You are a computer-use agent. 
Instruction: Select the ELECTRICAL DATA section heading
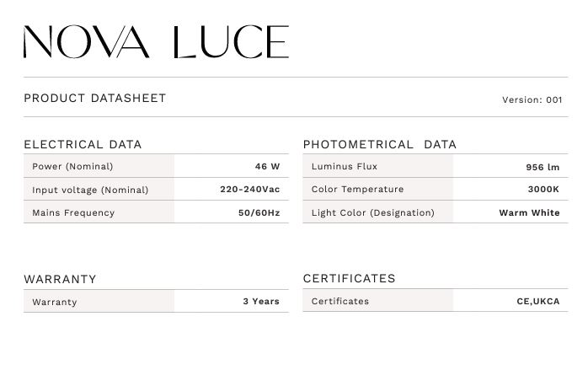click(83, 144)
